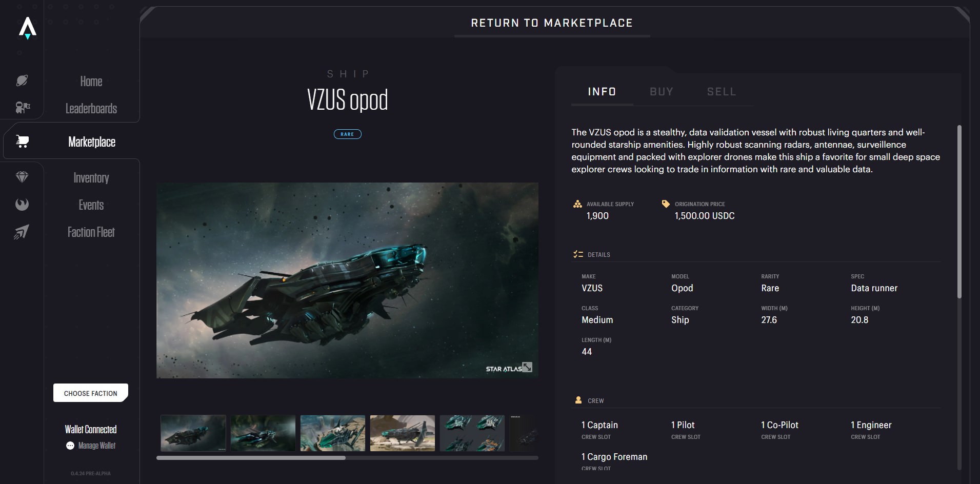
Task: Select the INFO tab
Action: (602, 92)
